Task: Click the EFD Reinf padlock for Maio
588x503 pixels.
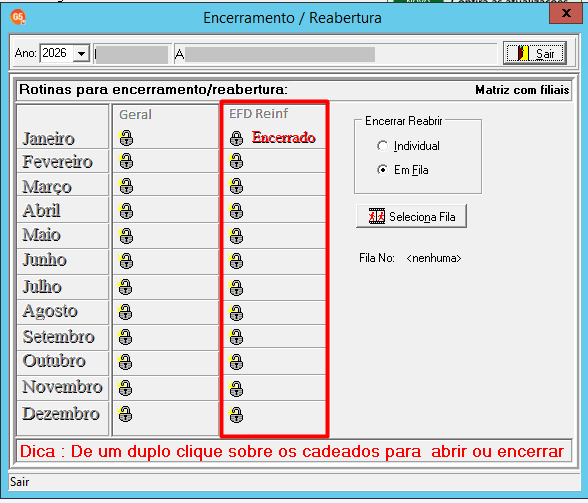Action: point(236,236)
